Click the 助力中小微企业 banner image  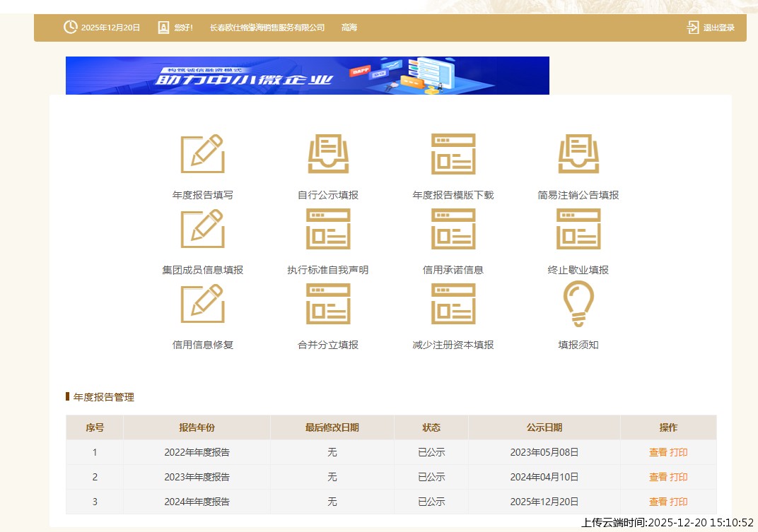click(x=307, y=76)
